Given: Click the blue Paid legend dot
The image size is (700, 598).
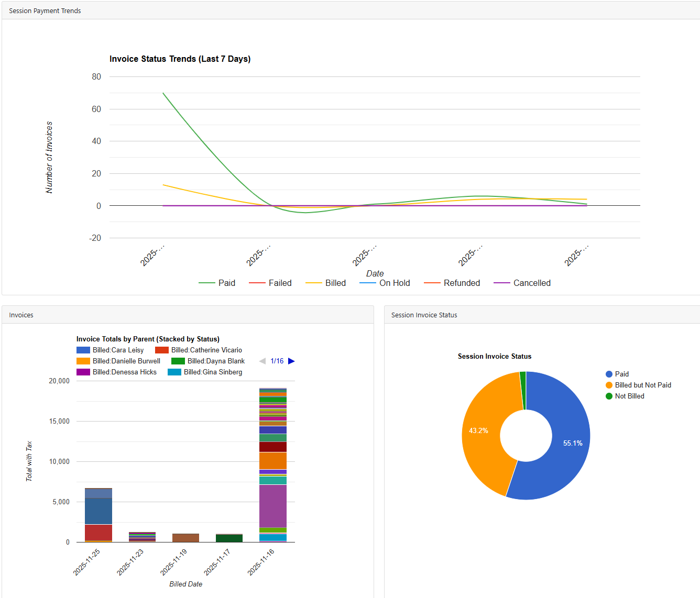Looking at the screenshot, I should click(609, 374).
